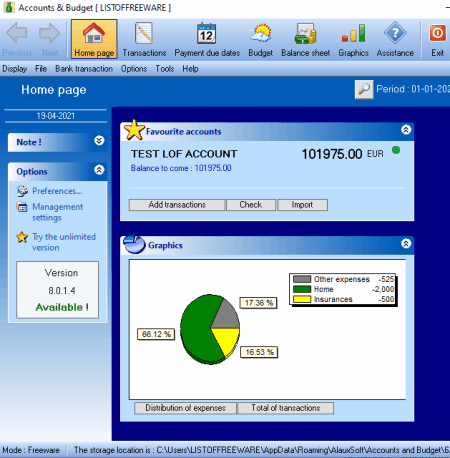Image resolution: width=450 pixels, height=458 pixels.
Task: Collapse the Graphics panel
Action: [x=406, y=243]
